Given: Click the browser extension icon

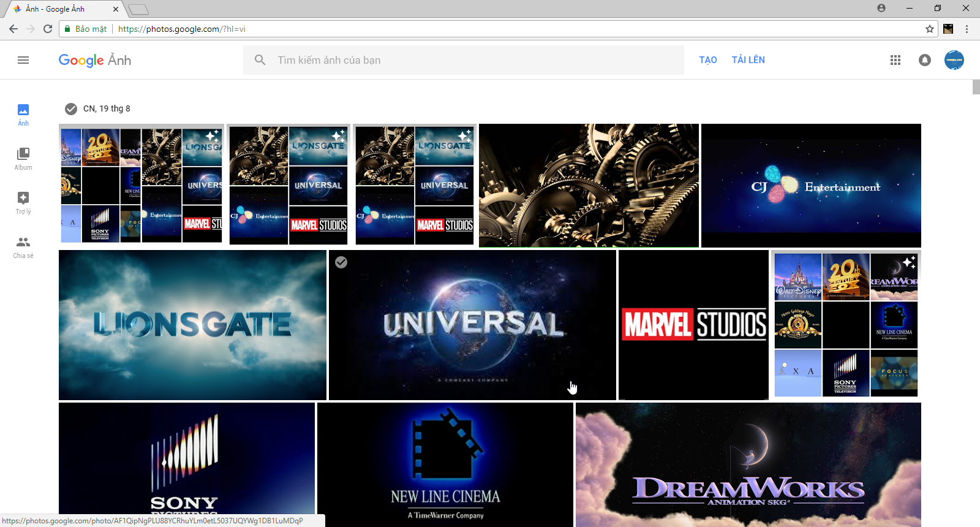Looking at the screenshot, I should (x=948, y=29).
